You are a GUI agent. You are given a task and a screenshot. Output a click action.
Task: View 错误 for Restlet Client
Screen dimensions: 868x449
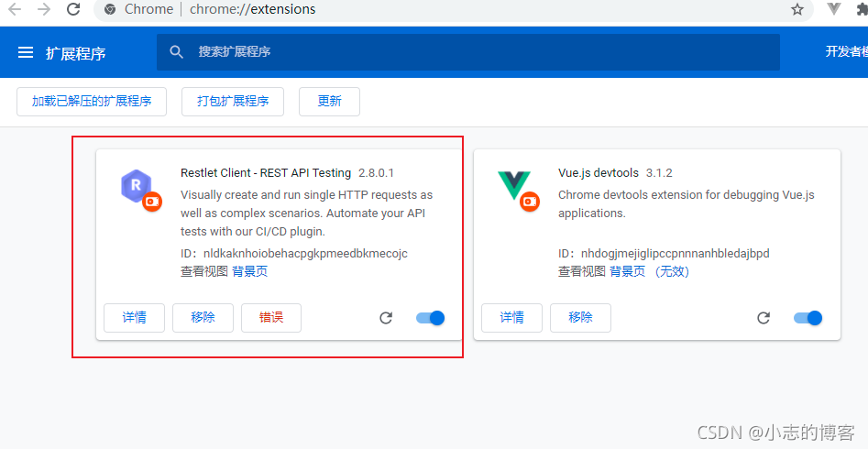(x=271, y=318)
